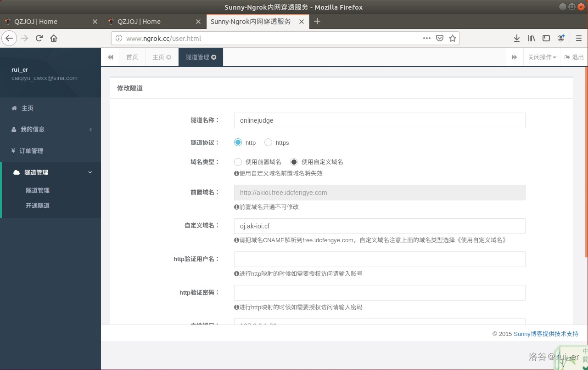Click the Firefox reload page icon
This screenshot has width=588, height=370.
tap(39, 38)
